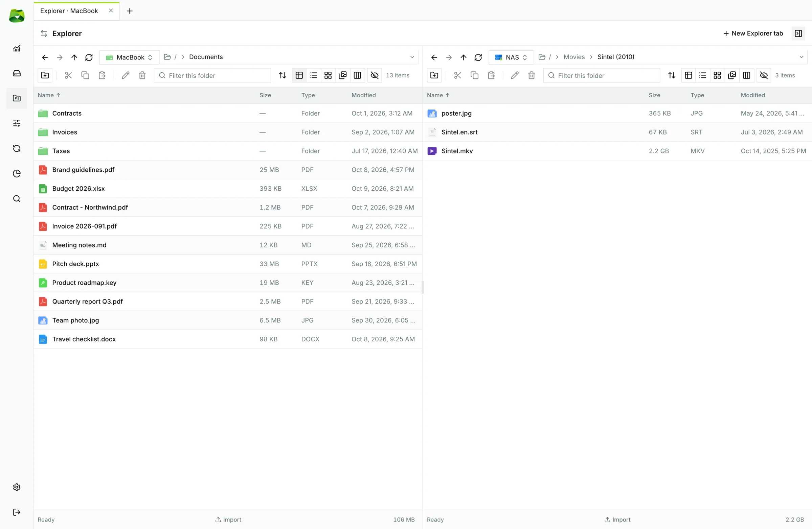Screen dimensions: 812x529
Task: Click the sort order icon in left pane
Action: pyautogui.click(x=283, y=75)
